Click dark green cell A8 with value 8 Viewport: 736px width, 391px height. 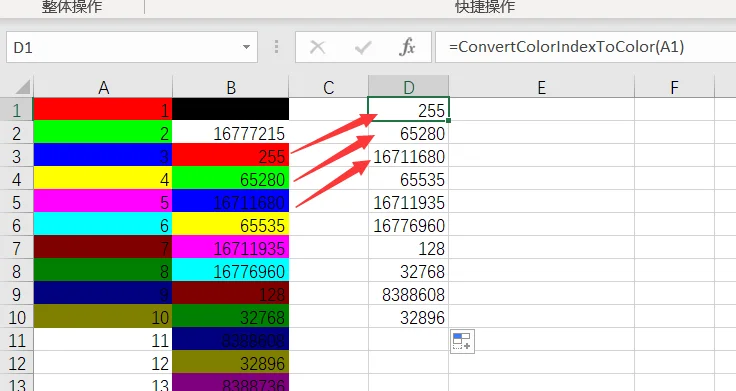point(103,270)
